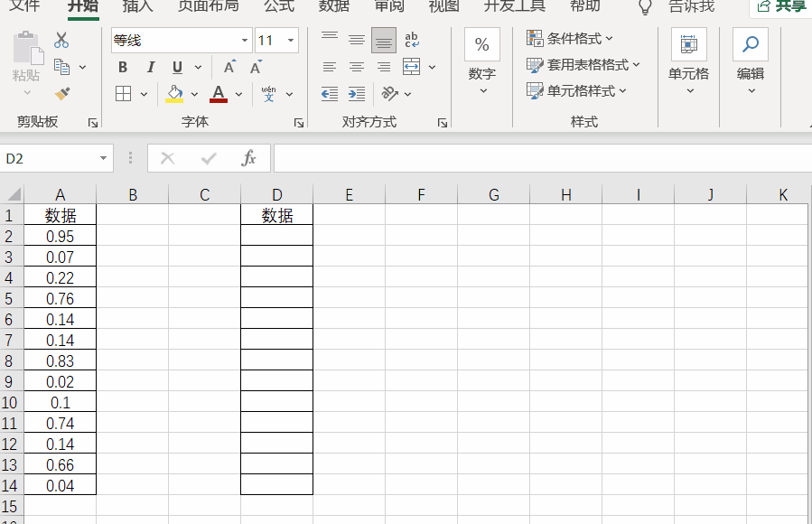812x524 pixels.
Task: Open clipboard pane launcher
Action: pos(93,123)
